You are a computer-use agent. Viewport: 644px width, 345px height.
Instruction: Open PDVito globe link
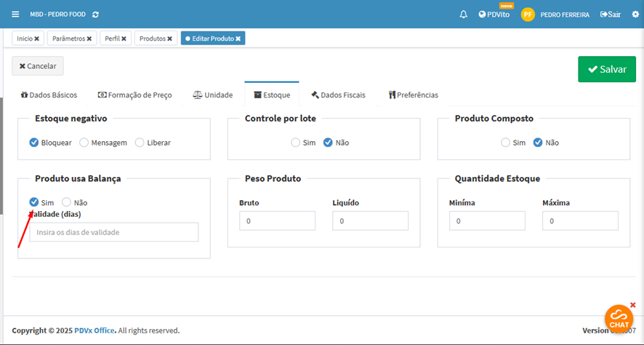coord(494,15)
